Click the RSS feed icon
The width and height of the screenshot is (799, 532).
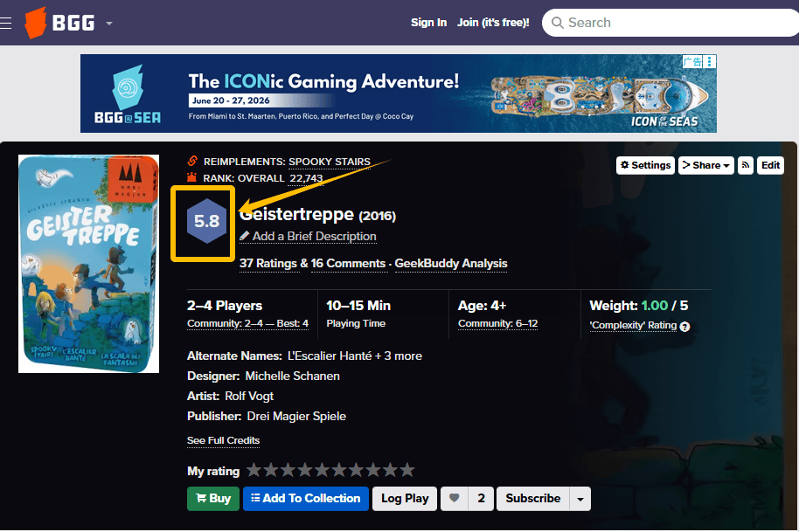pos(745,165)
